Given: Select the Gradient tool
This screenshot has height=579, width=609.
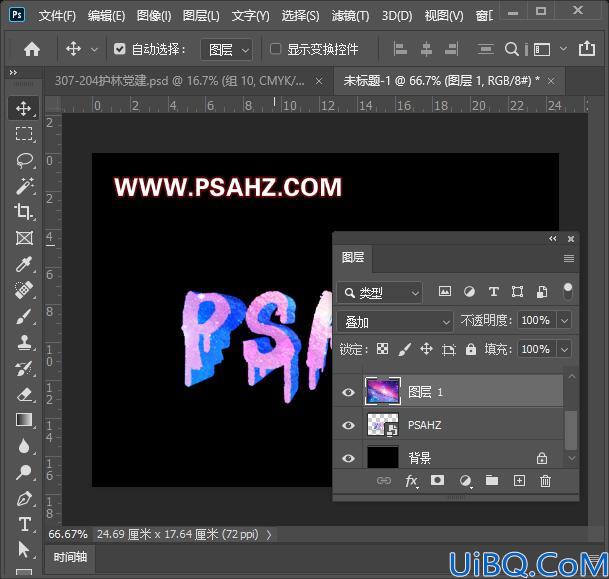Looking at the screenshot, I should [24, 420].
